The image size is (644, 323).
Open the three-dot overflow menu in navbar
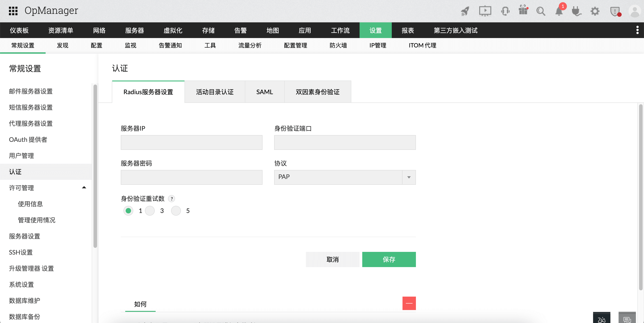click(x=637, y=30)
